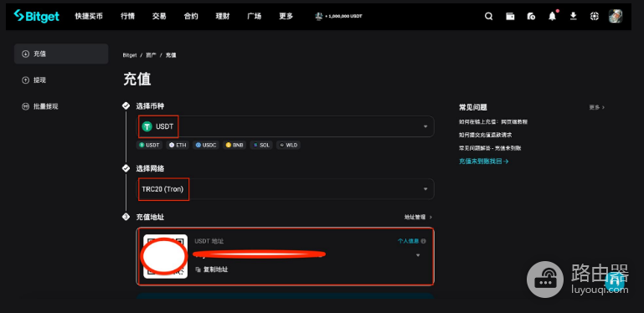Click the download app icon

(x=574, y=17)
